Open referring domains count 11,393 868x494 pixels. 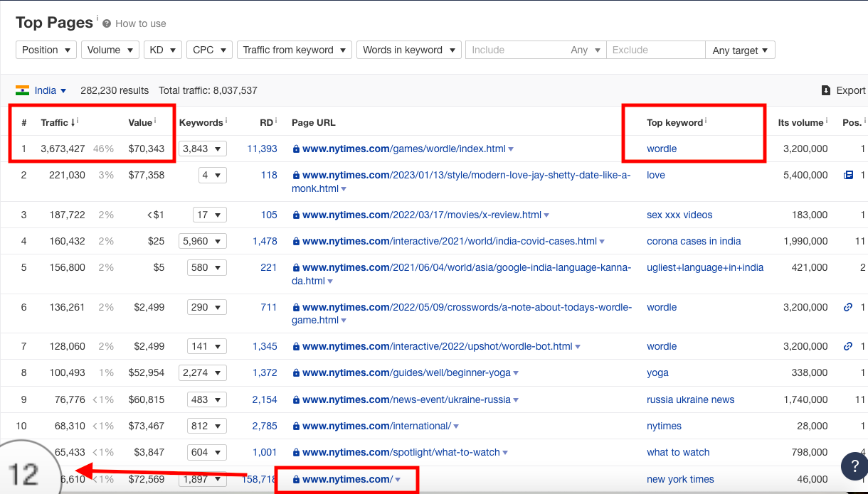[262, 149]
